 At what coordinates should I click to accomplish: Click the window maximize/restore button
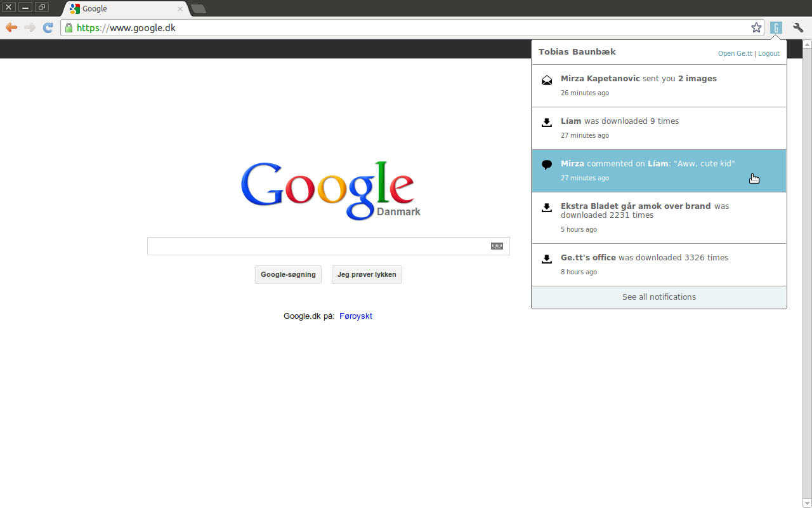click(x=41, y=7)
